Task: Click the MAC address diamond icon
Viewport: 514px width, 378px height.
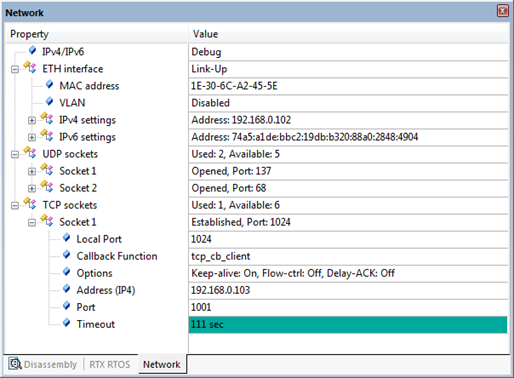Action: (49, 85)
